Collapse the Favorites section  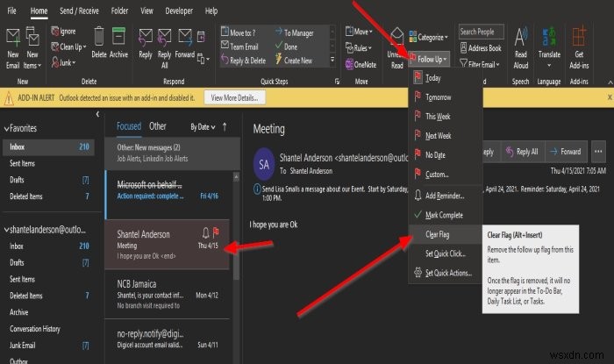[6, 128]
